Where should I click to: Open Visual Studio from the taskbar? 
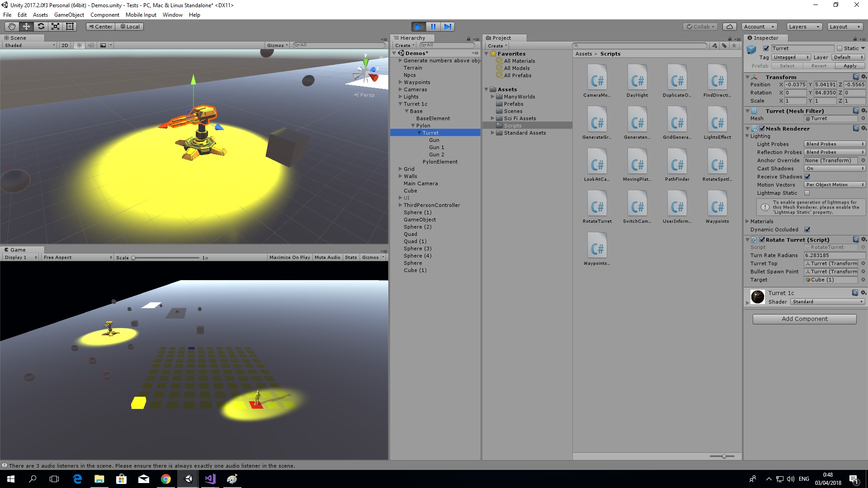point(210,479)
